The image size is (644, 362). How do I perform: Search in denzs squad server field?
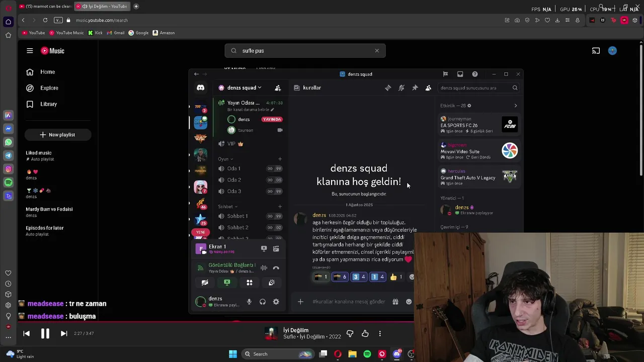[x=478, y=88]
